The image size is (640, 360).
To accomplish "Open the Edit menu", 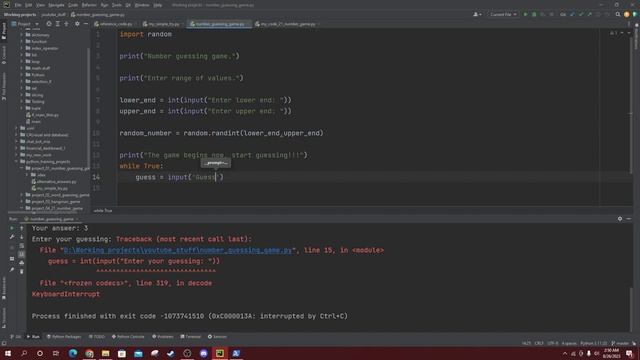I will click(29, 5).
